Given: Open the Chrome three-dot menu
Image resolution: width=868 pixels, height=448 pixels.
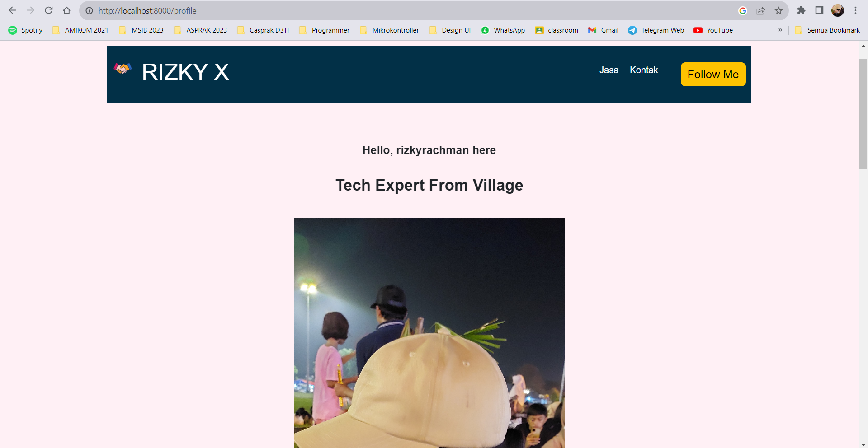Looking at the screenshot, I should point(855,10).
